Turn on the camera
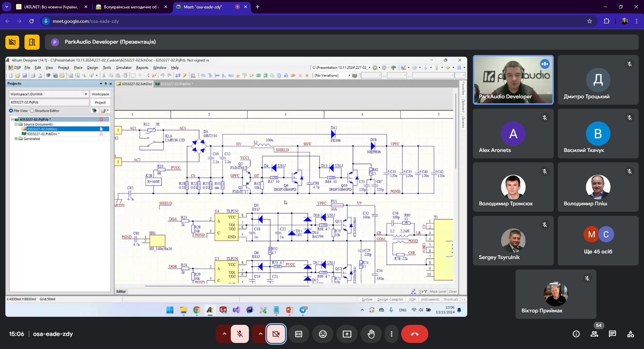644x349 pixels. click(276, 334)
